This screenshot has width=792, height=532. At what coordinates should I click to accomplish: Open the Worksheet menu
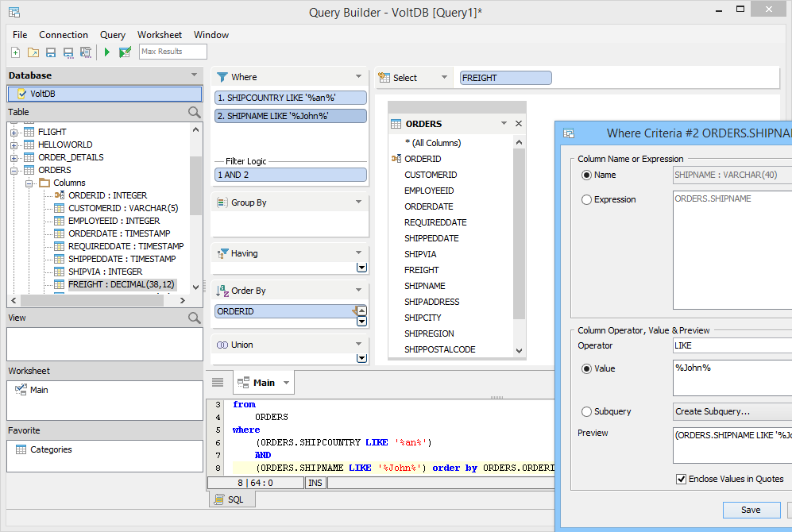160,35
